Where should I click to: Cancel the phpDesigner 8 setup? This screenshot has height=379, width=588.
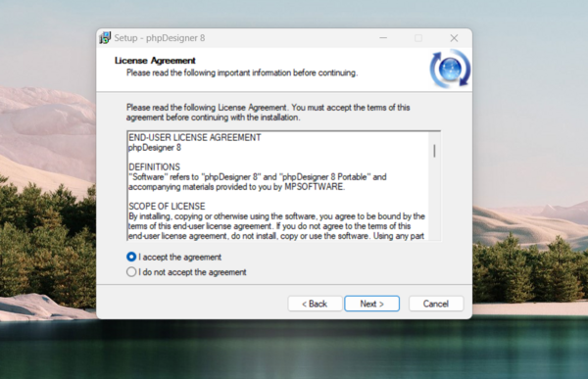[x=436, y=304]
